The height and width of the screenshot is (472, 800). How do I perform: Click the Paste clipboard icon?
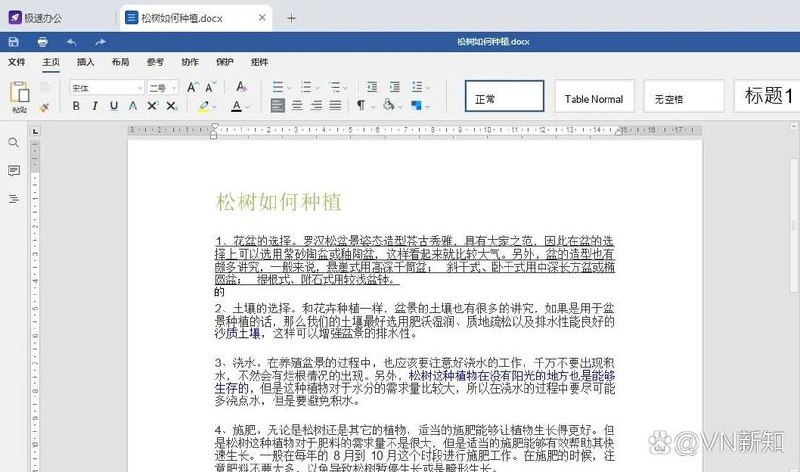pyautogui.click(x=19, y=92)
